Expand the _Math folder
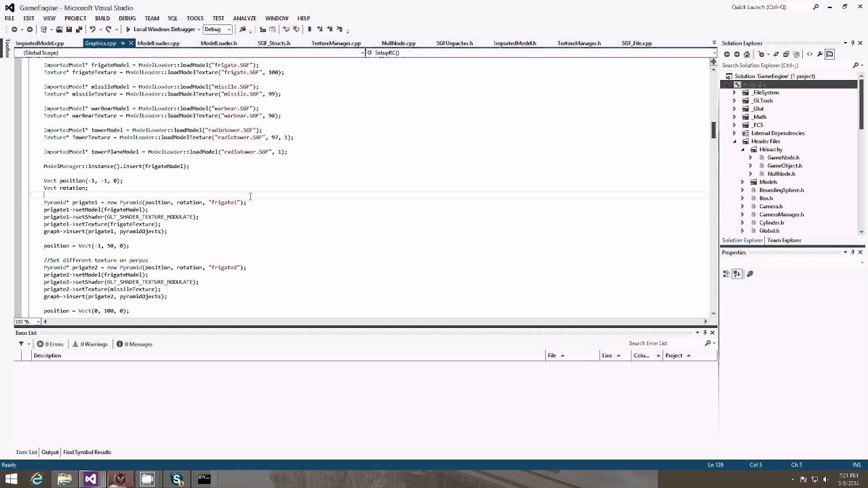The image size is (868, 488). (x=734, y=117)
